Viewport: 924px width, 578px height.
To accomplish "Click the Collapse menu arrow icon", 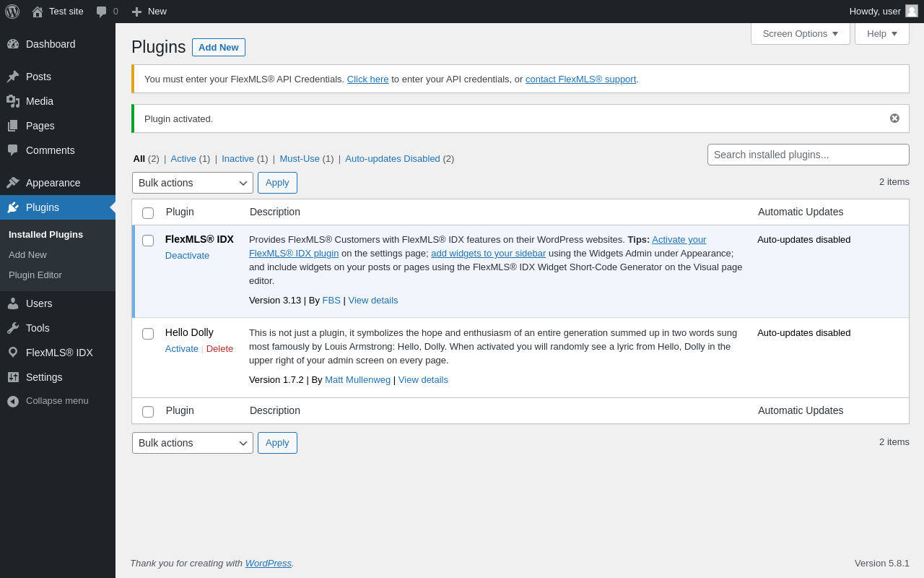I will coord(13,401).
